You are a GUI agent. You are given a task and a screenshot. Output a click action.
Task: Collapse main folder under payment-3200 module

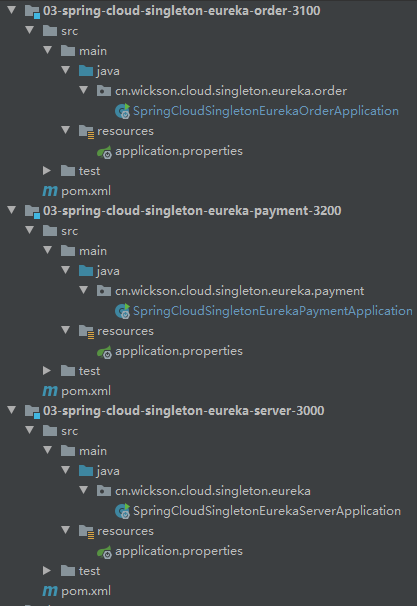click(x=48, y=250)
